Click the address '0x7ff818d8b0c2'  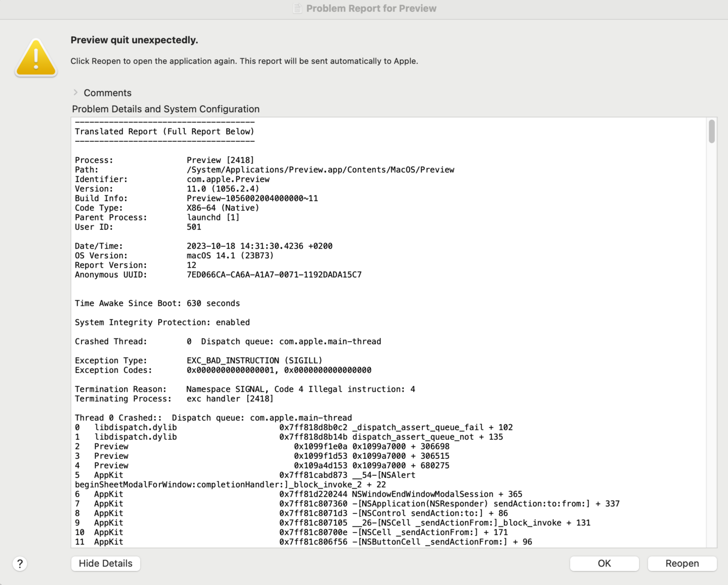click(313, 427)
